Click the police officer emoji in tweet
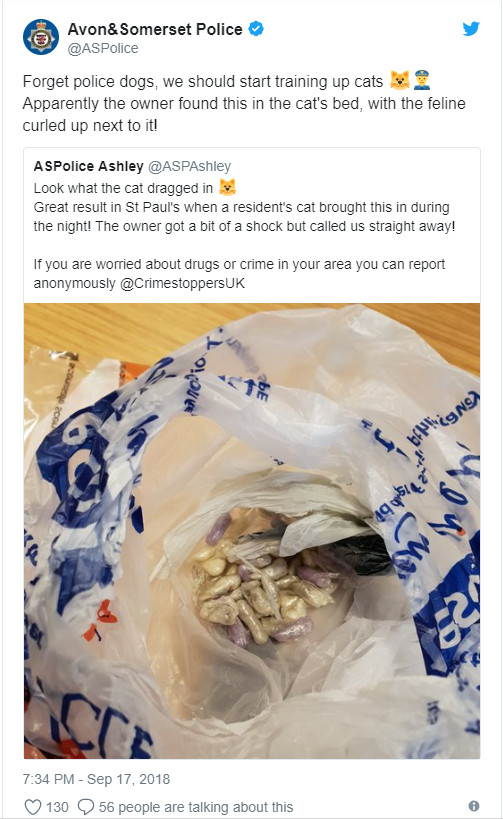The image size is (503, 819). (x=422, y=81)
